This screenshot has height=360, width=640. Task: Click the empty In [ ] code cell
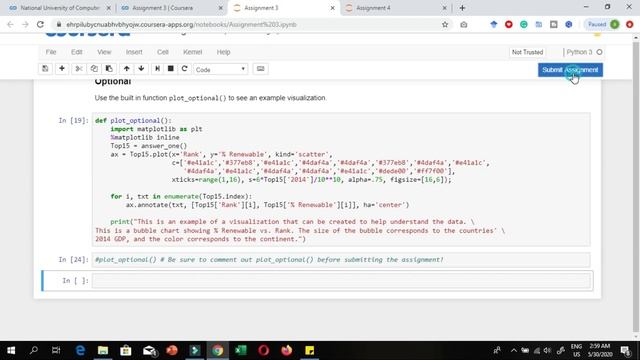(341, 280)
